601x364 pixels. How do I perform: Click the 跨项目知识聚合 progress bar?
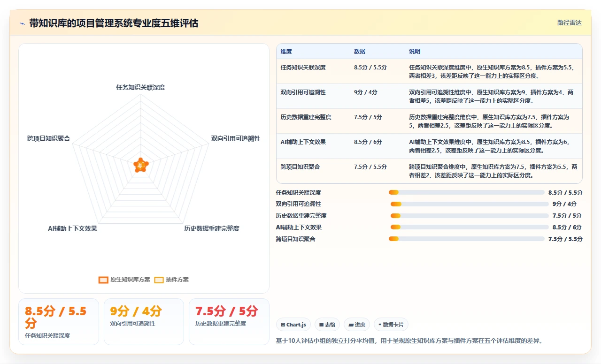467,239
